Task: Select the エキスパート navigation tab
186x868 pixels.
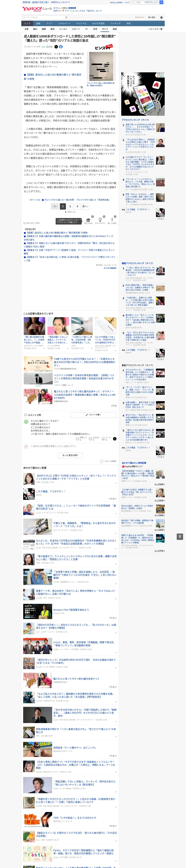Action: [x=64, y=24]
